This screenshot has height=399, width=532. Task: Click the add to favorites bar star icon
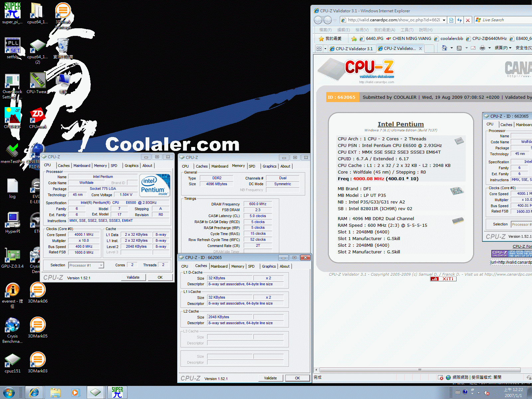point(354,39)
